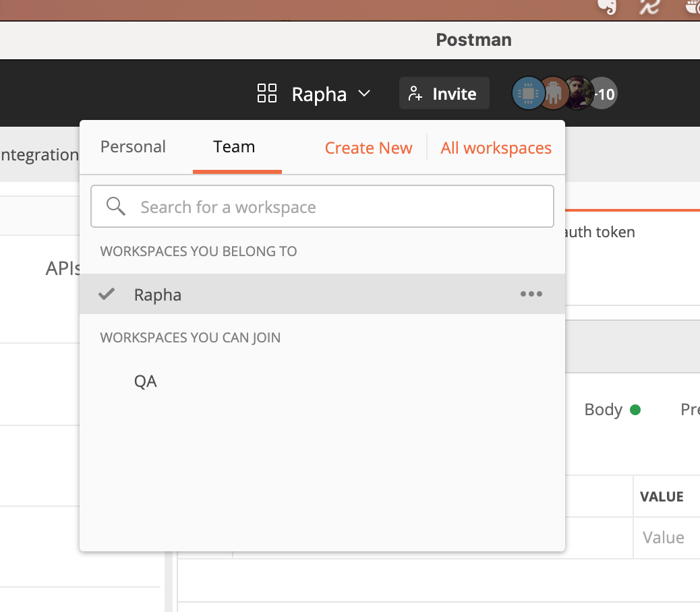Open the Body request tab
The image size is (700, 612).
604,410
